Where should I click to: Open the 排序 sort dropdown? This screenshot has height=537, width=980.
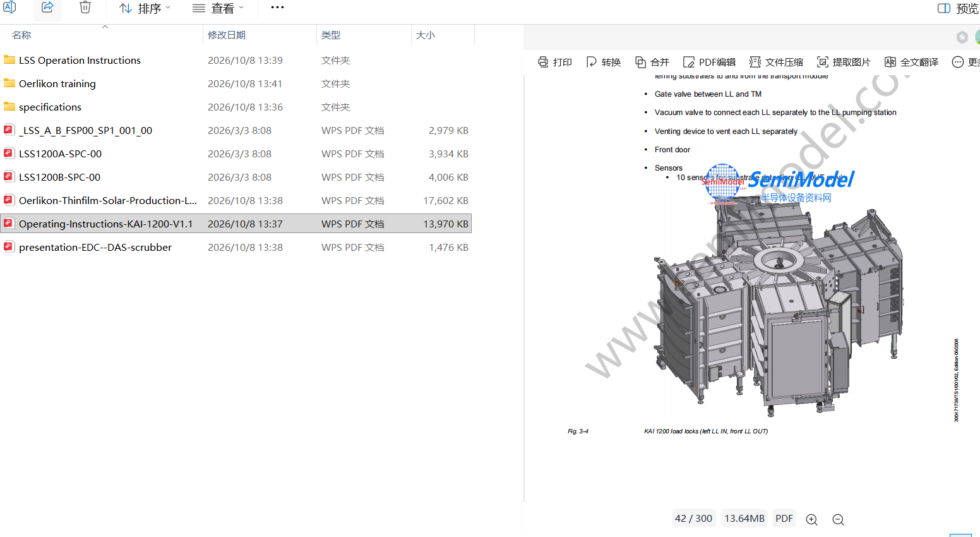[145, 8]
